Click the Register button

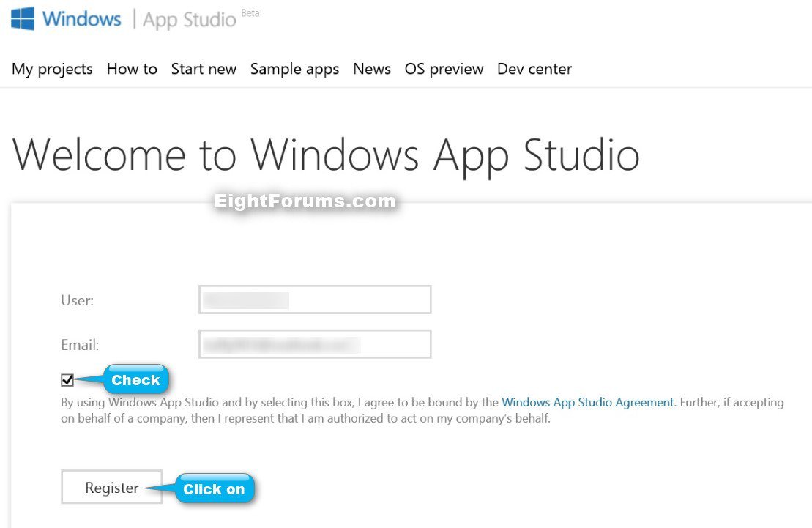pos(112,487)
